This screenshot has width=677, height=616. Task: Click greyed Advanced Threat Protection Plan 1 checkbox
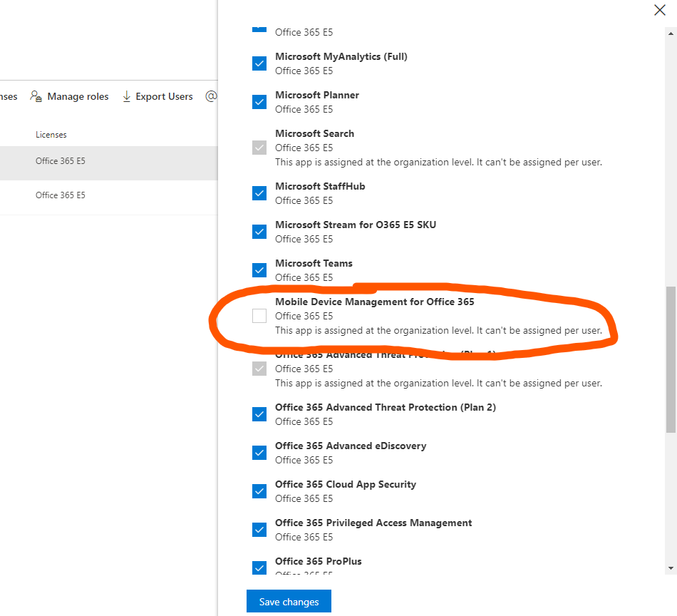259,369
